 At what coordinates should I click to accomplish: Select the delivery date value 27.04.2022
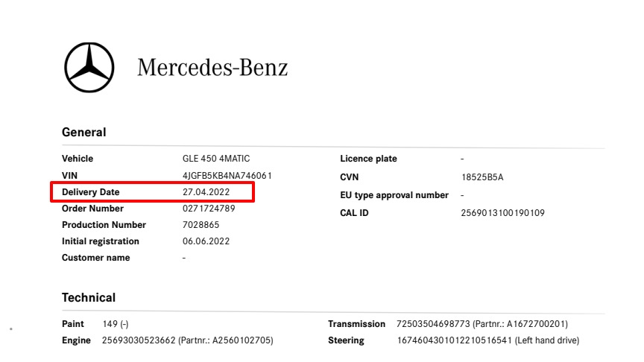pos(206,192)
